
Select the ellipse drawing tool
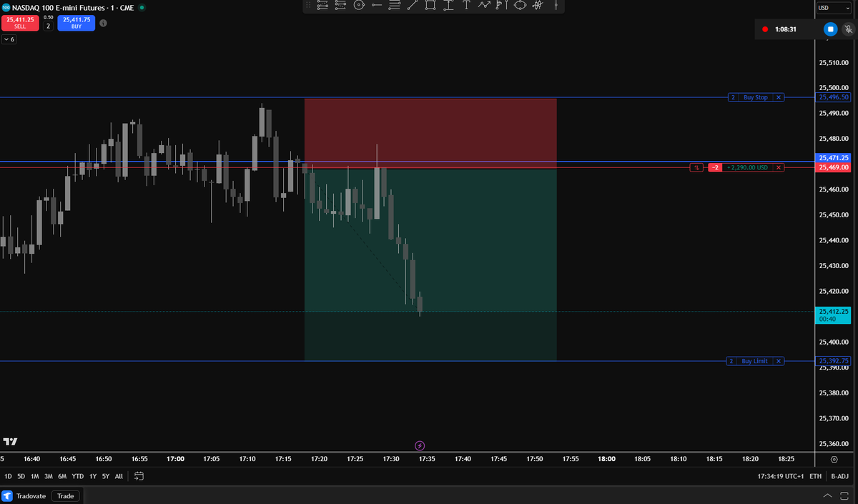[520, 6]
